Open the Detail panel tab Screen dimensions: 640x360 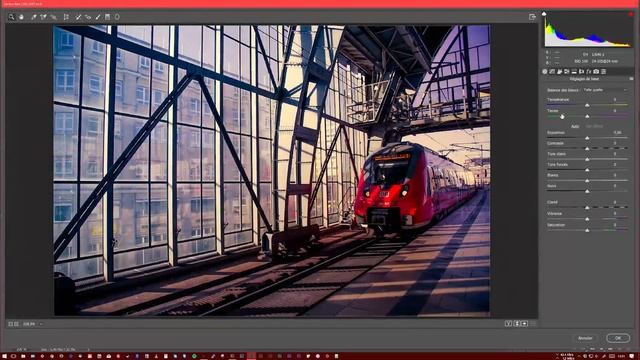pos(560,71)
